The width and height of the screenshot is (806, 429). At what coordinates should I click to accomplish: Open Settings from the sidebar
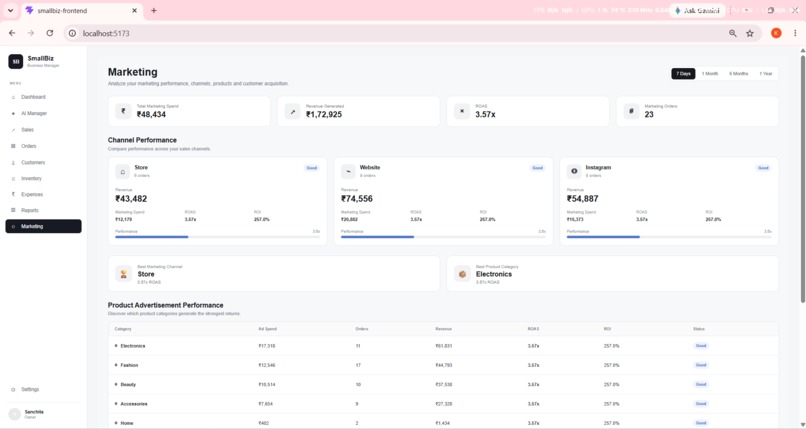click(43, 389)
